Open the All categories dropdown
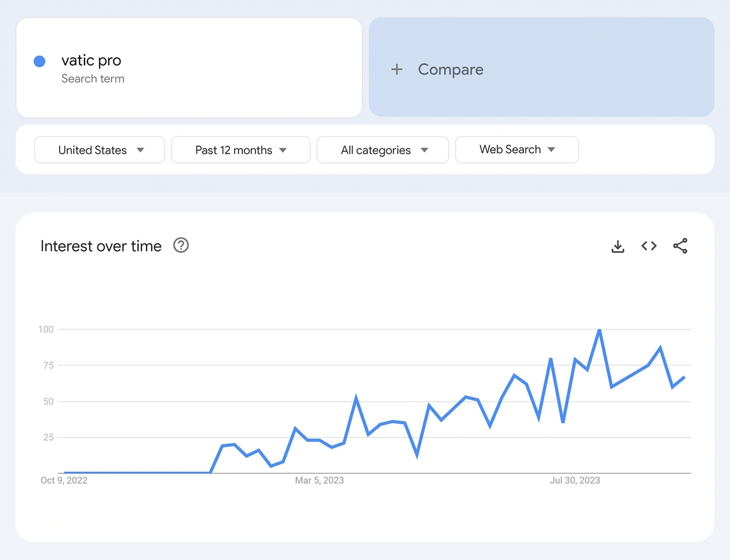The image size is (730, 560). pyautogui.click(x=383, y=150)
